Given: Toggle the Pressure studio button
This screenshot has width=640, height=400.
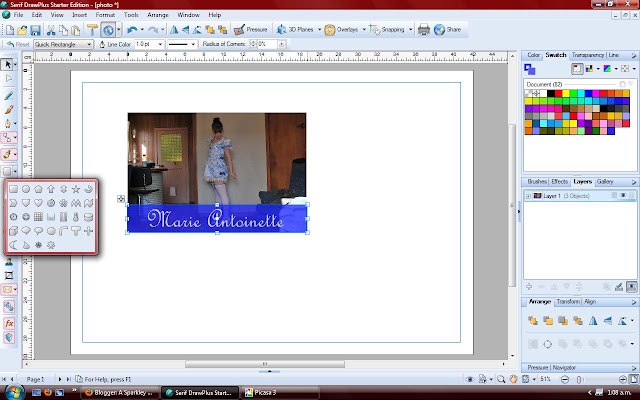Looking at the screenshot, I should click(251, 29).
